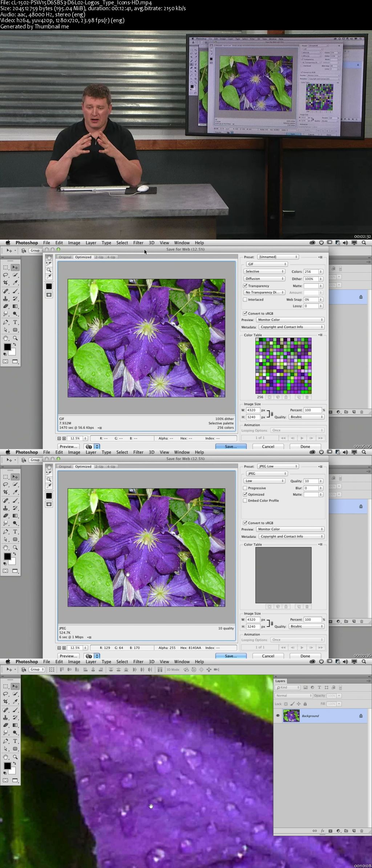
Task: Open Selective color reduction dropdown
Action: (264, 271)
